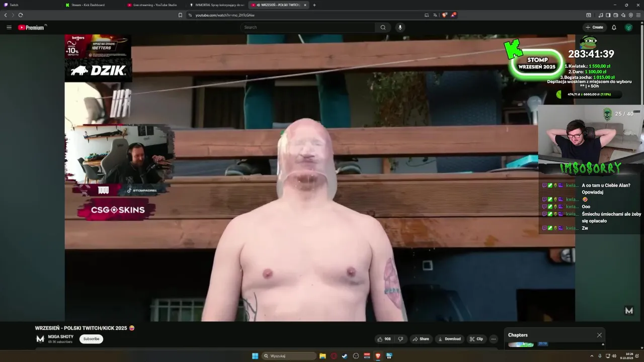Viewport: 644px width, 362px height.
Task: Click the YouTube search magnifier button
Action: point(383,27)
